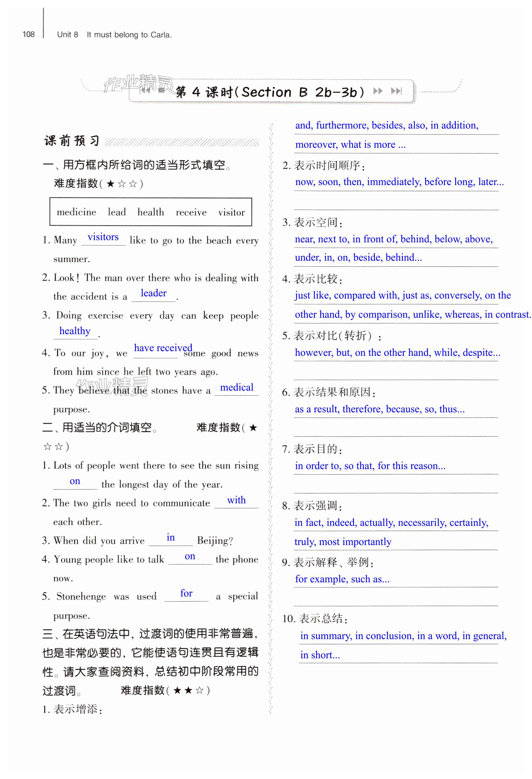Click the fast-forward double-arrow icon in title banner
The height and width of the screenshot is (779, 532).
click(x=378, y=91)
